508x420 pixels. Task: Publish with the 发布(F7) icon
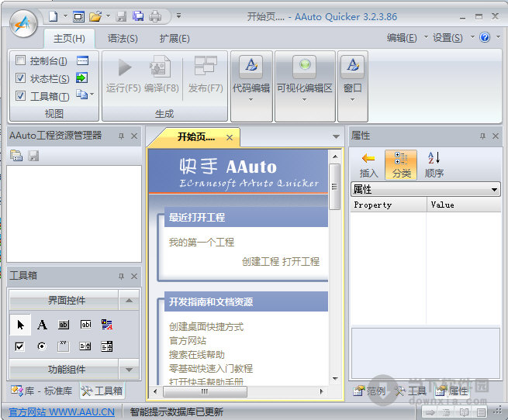[206, 74]
